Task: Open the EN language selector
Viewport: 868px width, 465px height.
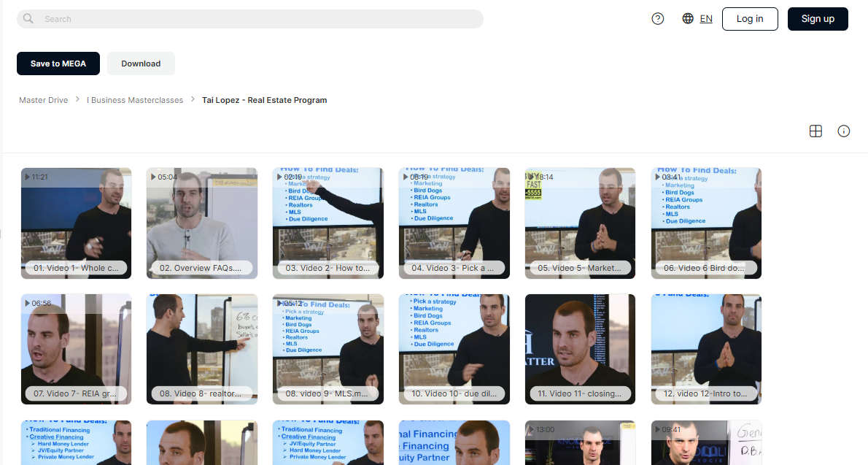Action: (697, 19)
